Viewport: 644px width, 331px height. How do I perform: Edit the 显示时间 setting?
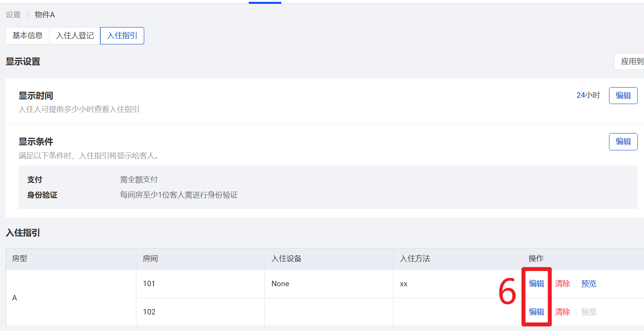click(x=623, y=96)
